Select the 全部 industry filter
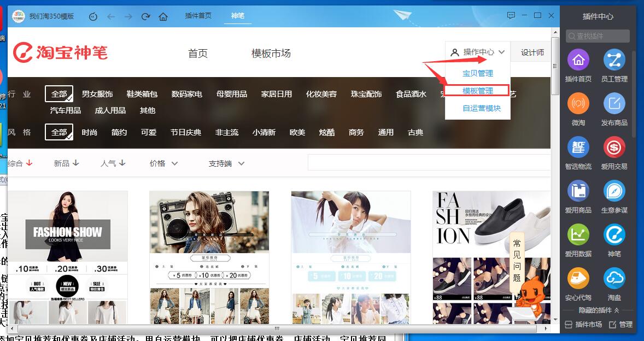Image resolution: width=644 pixels, height=341 pixels. click(59, 94)
